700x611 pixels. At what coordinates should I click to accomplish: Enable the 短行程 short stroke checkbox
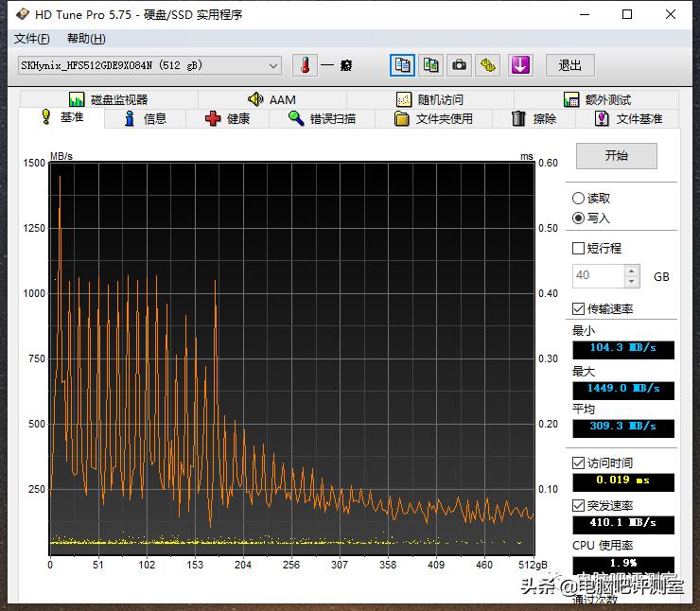(x=578, y=248)
